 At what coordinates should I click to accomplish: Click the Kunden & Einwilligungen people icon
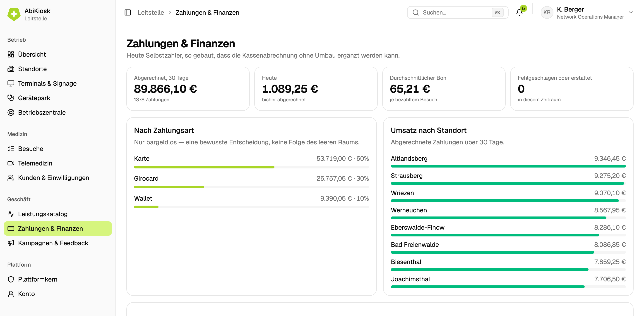point(11,178)
